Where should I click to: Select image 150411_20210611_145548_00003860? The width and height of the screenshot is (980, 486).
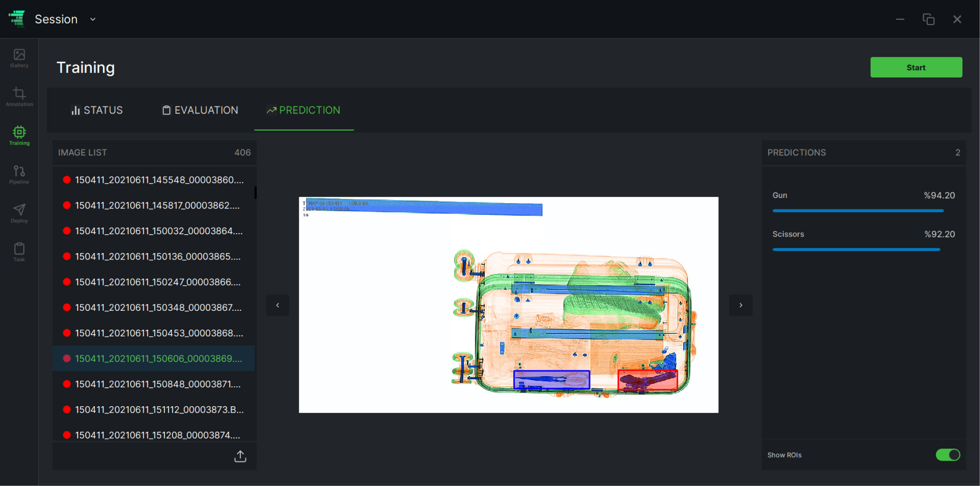tap(154, 180)
